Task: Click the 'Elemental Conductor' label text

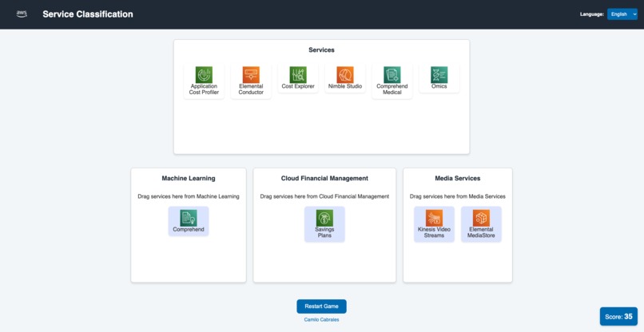Action: click(251, 89)
